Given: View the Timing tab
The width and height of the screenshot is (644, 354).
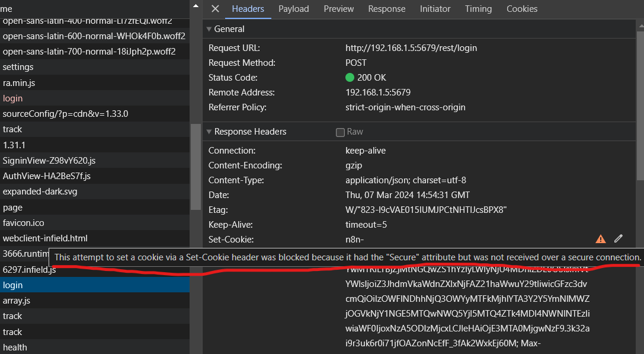Looking at the screenshot, I should 478,9.
